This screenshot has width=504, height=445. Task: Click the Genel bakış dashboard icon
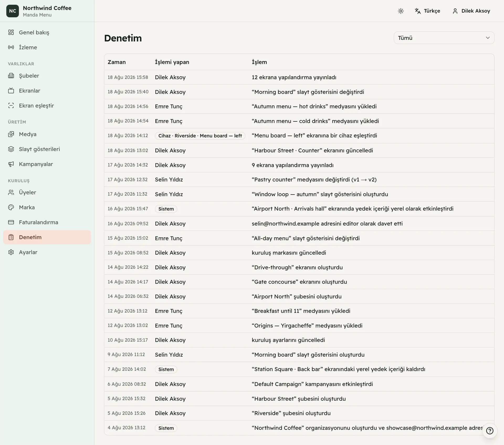(11, 32)
